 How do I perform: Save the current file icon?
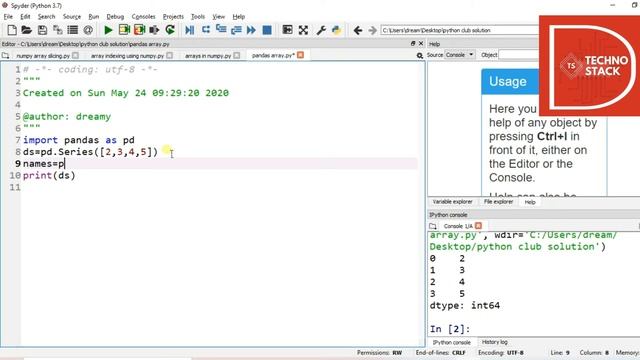[x=42, y=30]
